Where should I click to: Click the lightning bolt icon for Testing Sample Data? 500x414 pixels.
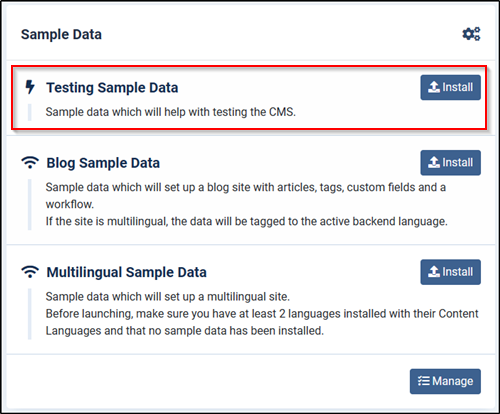[x=30, y=87]
